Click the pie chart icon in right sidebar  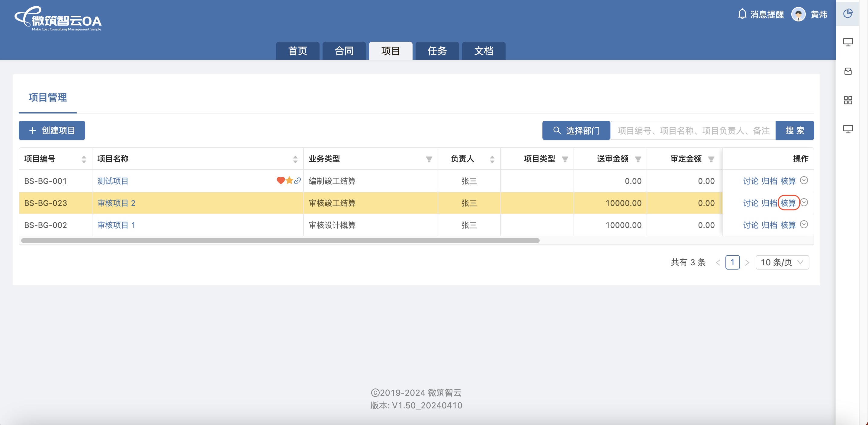click(x=848, y=14)
